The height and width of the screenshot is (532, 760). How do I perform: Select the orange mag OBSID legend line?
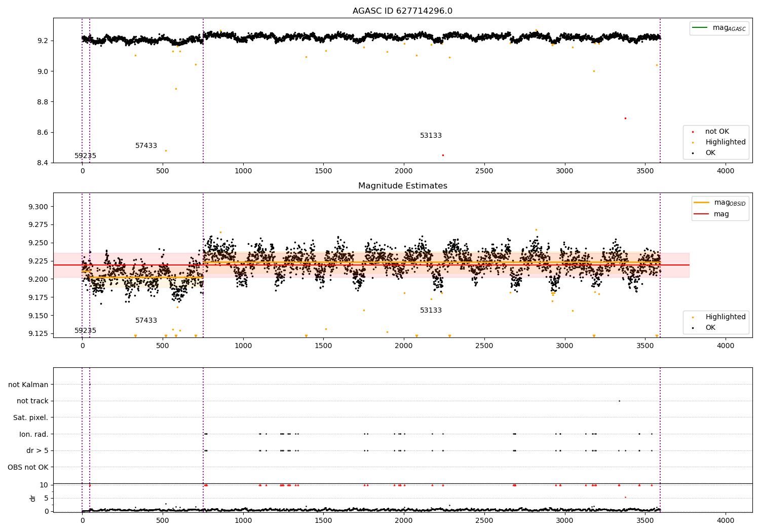click(702, 203)
